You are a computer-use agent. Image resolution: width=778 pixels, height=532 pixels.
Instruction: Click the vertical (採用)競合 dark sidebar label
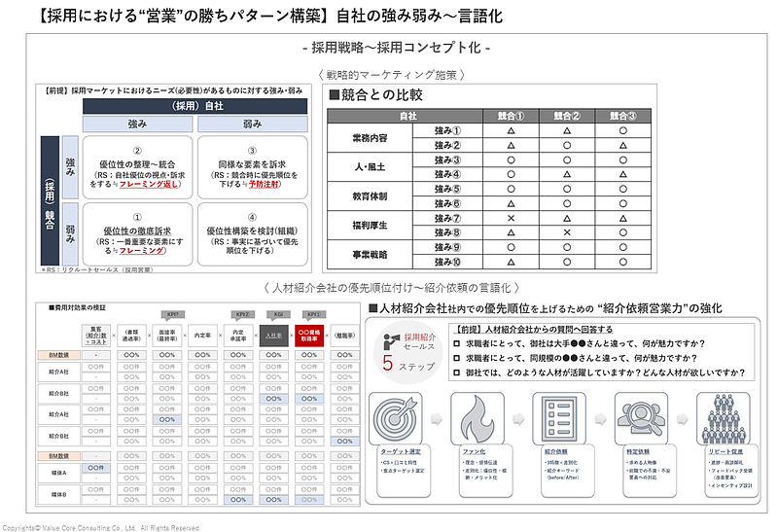[50, 201]
